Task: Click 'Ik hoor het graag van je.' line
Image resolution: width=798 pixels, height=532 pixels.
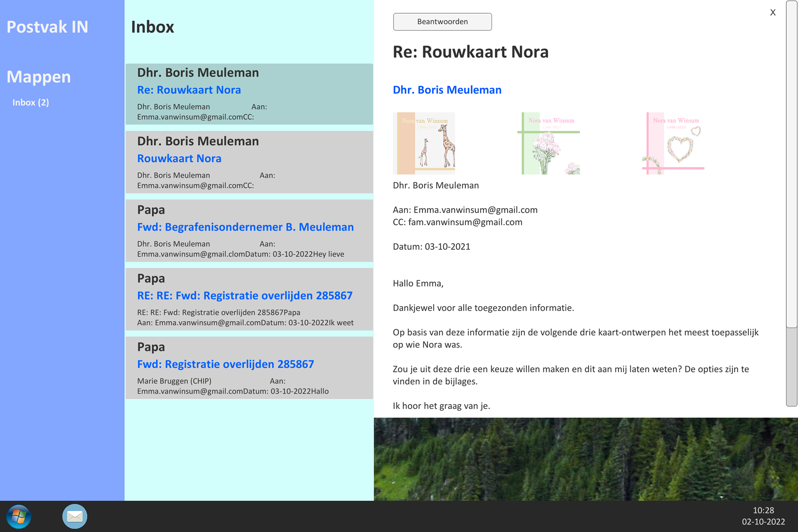Action: 441,406
